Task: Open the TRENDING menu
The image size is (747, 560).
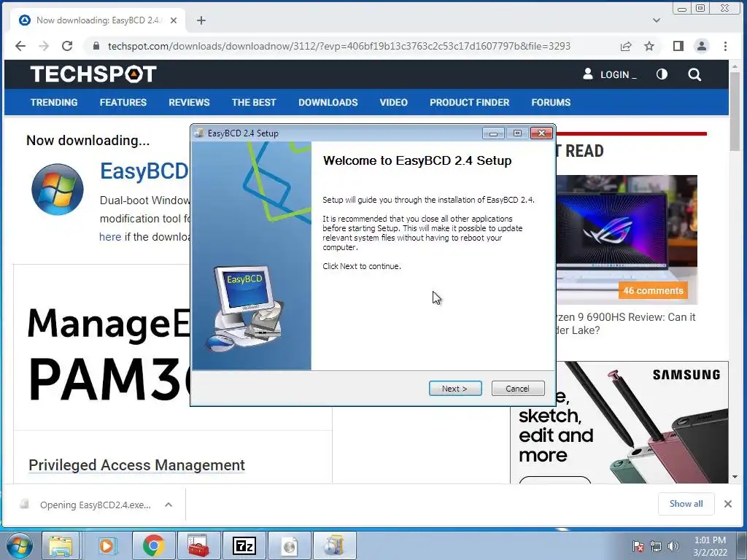Action: click(54, 102)
